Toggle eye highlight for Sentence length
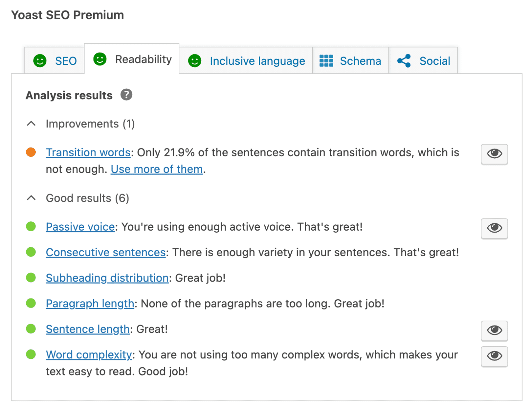 point(494,330)
